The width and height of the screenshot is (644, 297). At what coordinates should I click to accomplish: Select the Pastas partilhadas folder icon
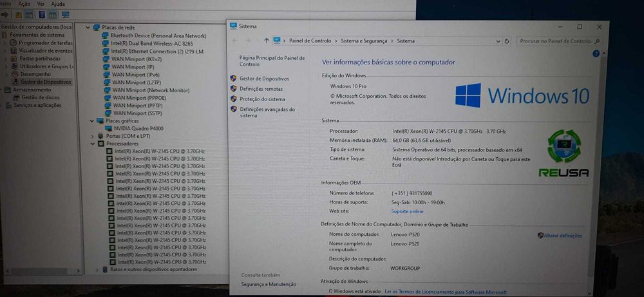coord(14,59)
